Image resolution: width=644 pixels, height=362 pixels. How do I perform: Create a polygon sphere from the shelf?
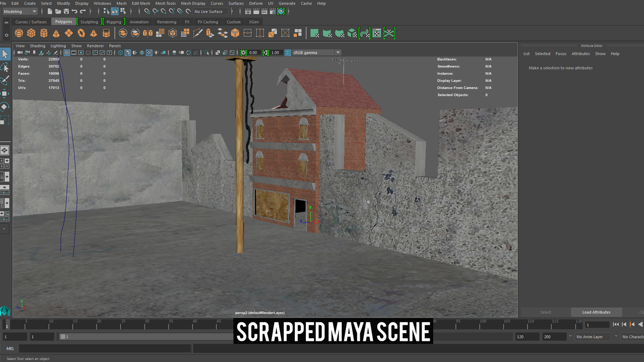[19, 33]
